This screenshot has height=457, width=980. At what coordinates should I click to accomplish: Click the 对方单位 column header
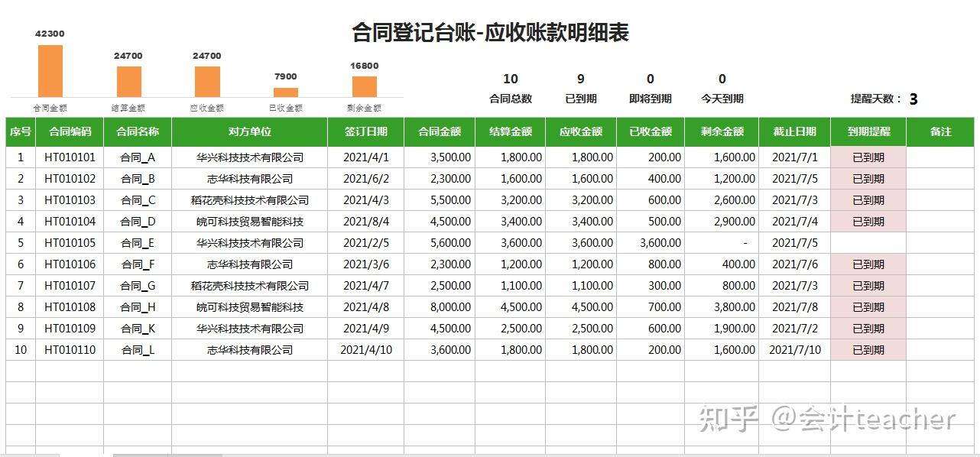tap(250, 131)
